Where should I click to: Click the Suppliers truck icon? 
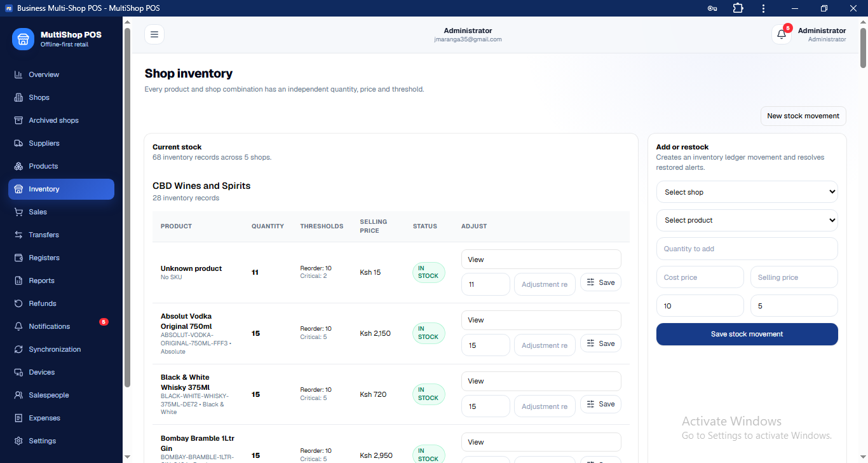pos(18,143)
